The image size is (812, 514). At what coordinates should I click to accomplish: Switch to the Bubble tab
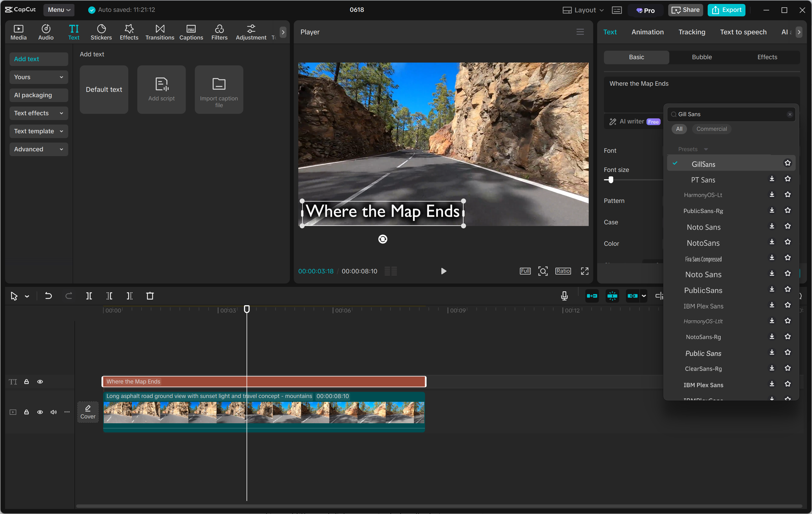coord(701,57)
